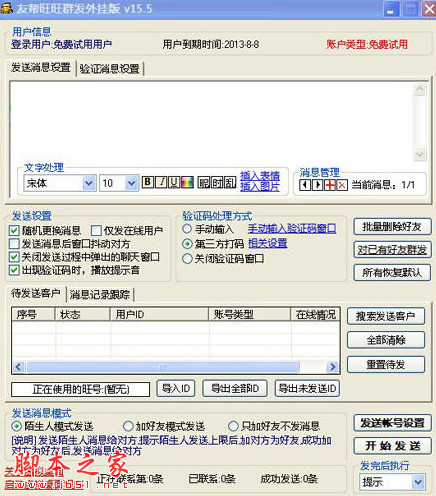The width and height of the screenshot is (436, 496).
Task: Add new message with red plus
Action: pyautogui.click(x=330, y=184)
